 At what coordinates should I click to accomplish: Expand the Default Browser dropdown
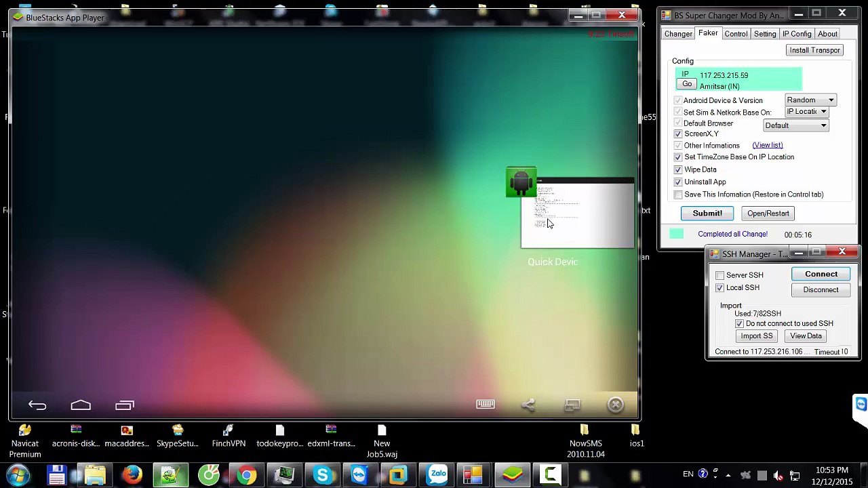click(x=796, y=125)
